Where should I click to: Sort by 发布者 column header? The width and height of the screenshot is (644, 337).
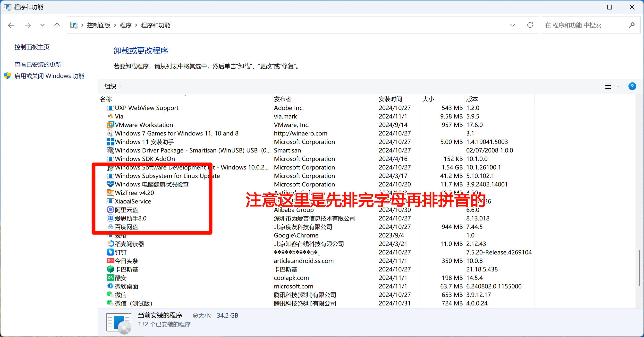pyautogui.click(x=324, y=99)
